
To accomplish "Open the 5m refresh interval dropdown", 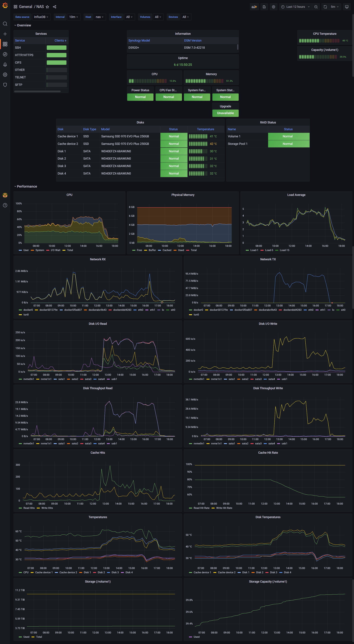I will (335, 7).
